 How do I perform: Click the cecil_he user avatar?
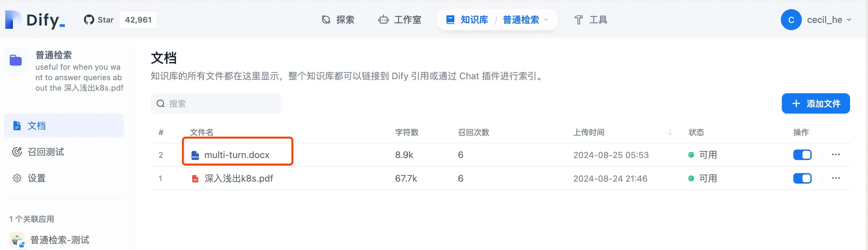[x=791, y=20]
